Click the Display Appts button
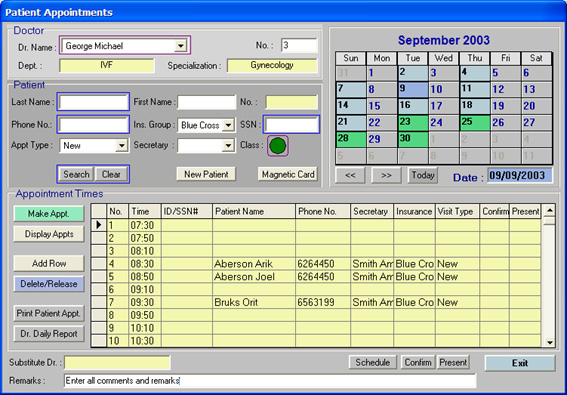This screenshot has height=395, width=567. point(49,234)
